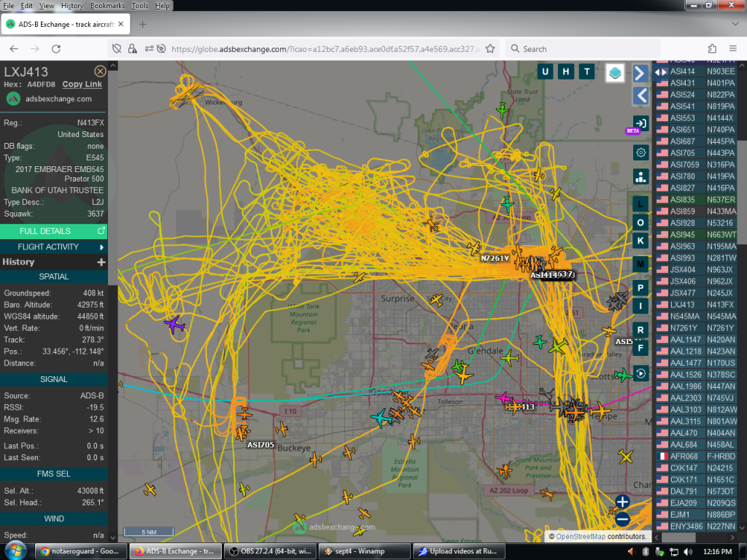The width and height of the screenshot is (747, 560).
Task: Toggle the U map filter button
Action: click(545, 72)
